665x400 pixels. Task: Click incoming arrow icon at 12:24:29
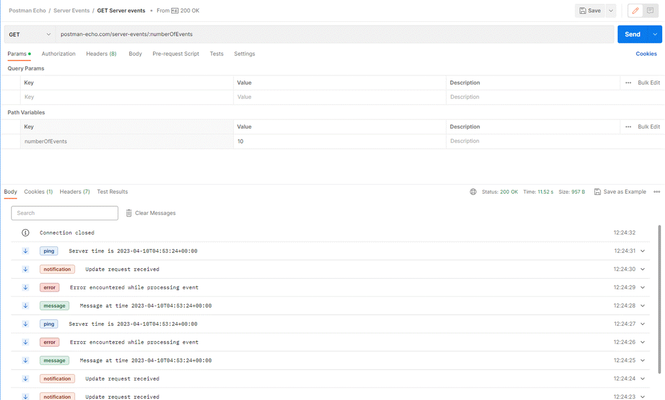25,288
